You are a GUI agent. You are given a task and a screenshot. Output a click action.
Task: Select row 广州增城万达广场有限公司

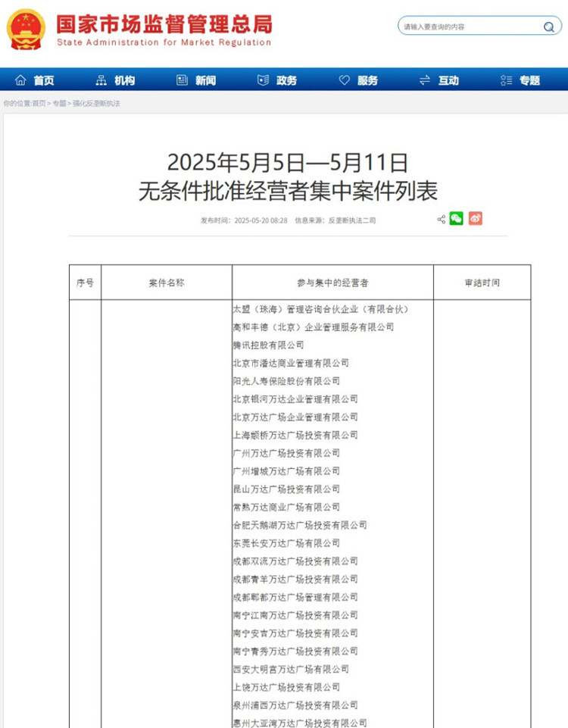click(x=286, y=471)
